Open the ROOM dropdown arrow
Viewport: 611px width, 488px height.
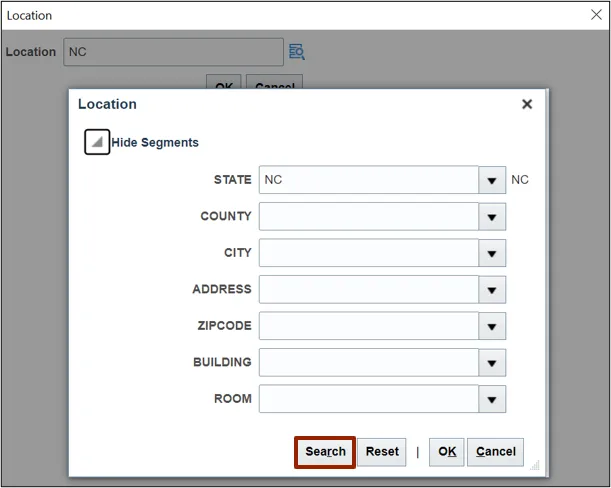tap(492, 399)
